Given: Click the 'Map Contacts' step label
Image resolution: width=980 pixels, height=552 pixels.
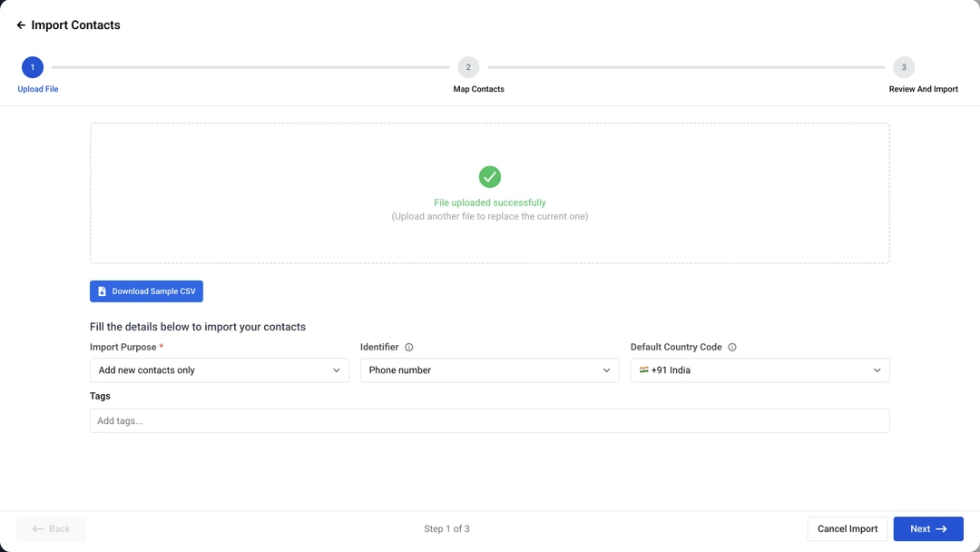Looking at the screenshot, I should click(479, 89).
